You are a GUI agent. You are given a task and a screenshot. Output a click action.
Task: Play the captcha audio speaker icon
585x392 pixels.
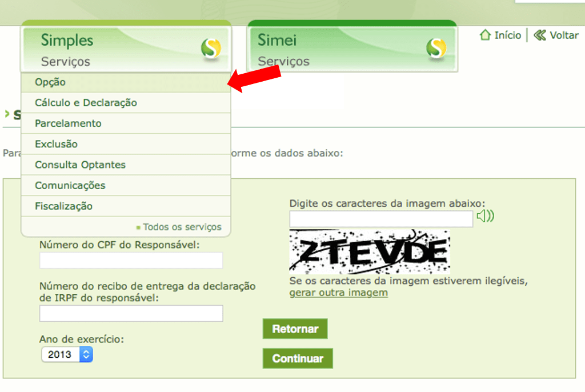[486, 216]
